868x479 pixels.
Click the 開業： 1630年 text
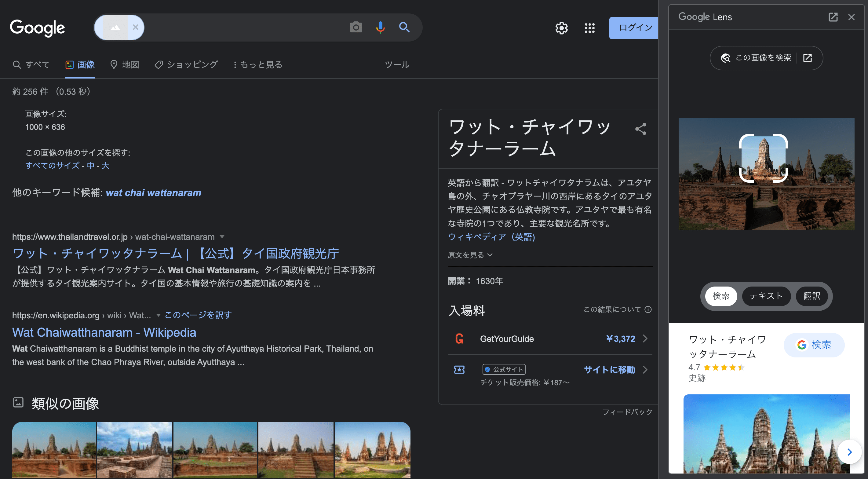pyautogui.click(x=475, y=281)
